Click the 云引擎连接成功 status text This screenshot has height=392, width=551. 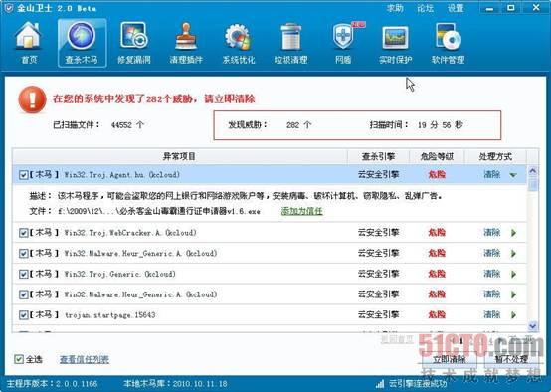418,384
